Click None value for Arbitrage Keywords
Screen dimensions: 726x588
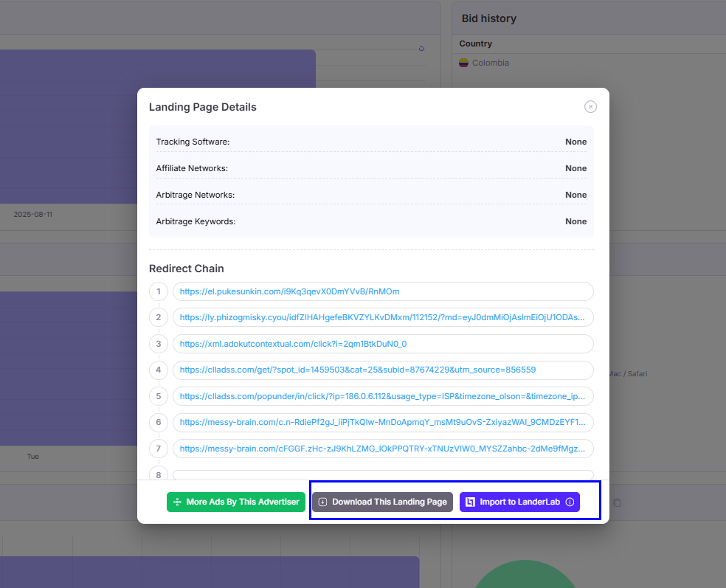(576, 222)
